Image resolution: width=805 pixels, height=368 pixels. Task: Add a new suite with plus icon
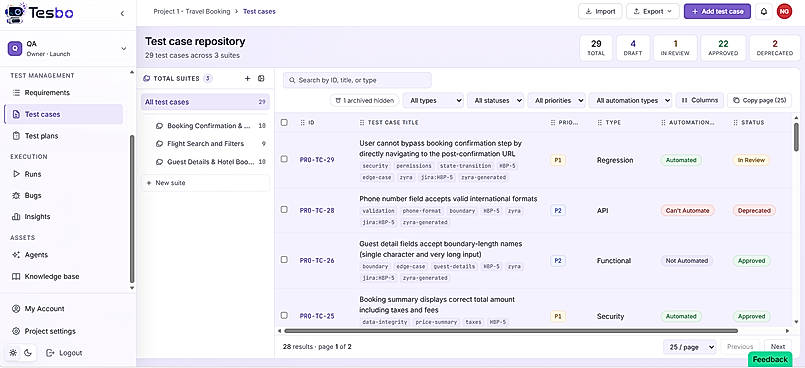[x=247, y=79]
